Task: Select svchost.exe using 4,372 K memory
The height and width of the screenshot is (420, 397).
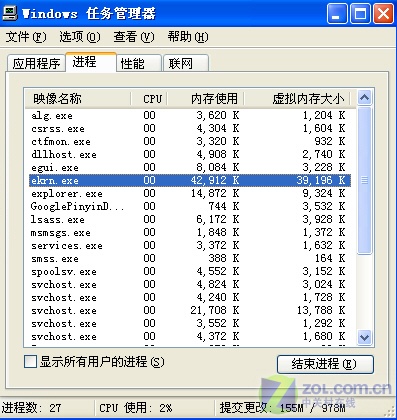Action: pyautogui.click(x=190, y=336)
